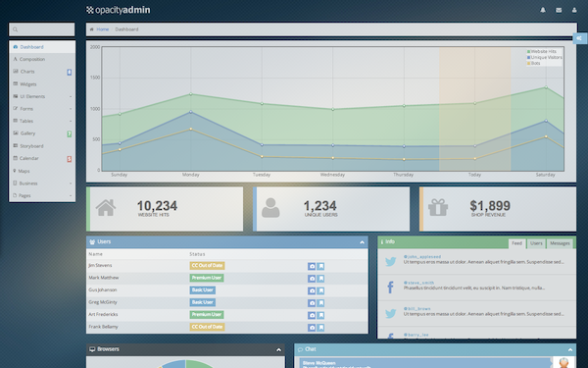The width and height of the screenshot is (588, 368).
Task: Click camera icon for Jim Stevens
Action: 312,266
